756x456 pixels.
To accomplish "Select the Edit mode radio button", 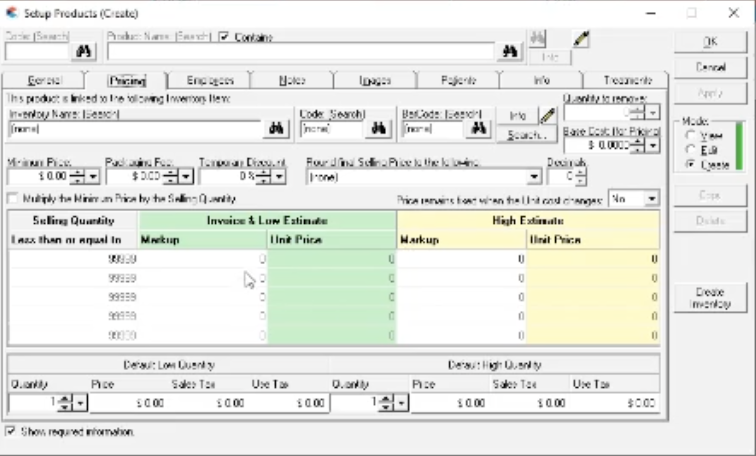I will click(x=691, y=148).
